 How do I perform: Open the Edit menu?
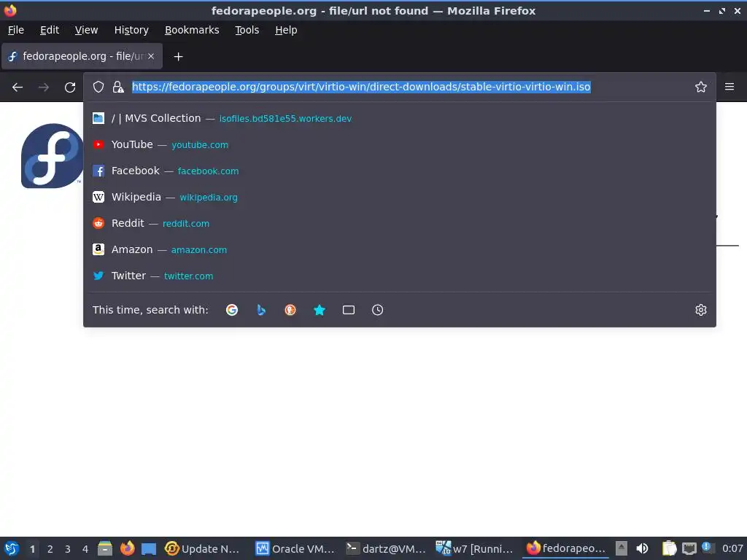50,30
